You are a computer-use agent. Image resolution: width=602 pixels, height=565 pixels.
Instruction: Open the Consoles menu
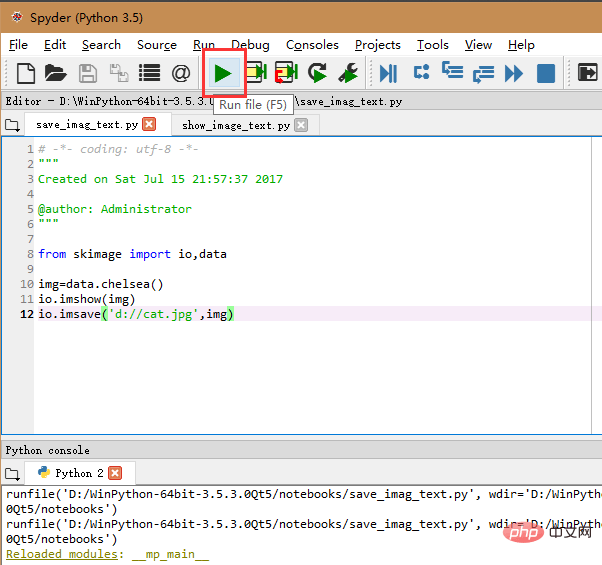(x=312, y=45)
